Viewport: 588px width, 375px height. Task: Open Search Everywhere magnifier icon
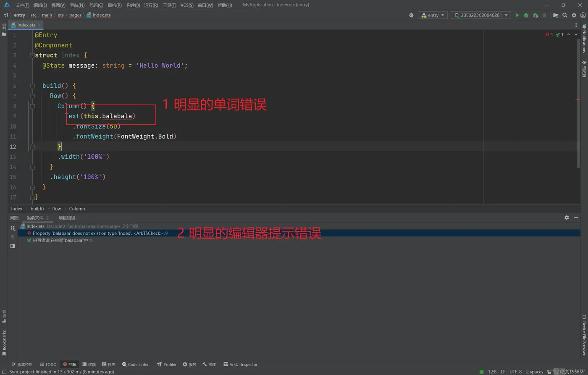pyautogui.click(x=565, y=15)
